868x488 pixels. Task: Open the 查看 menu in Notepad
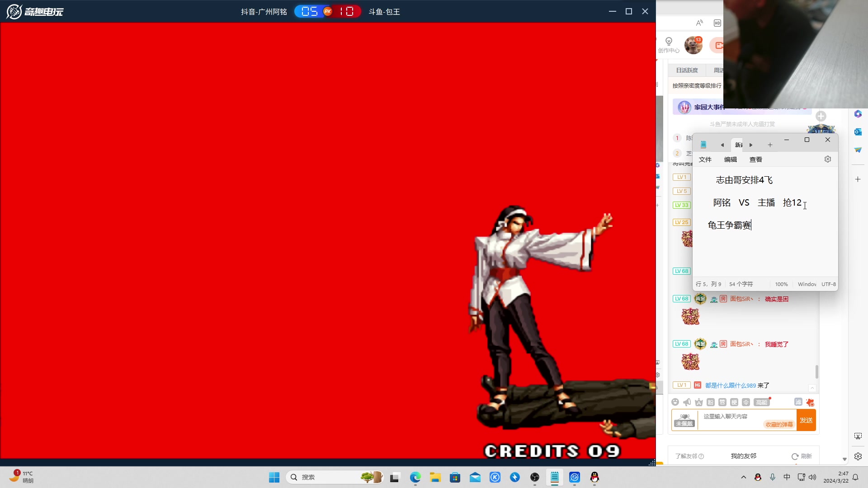755,160
